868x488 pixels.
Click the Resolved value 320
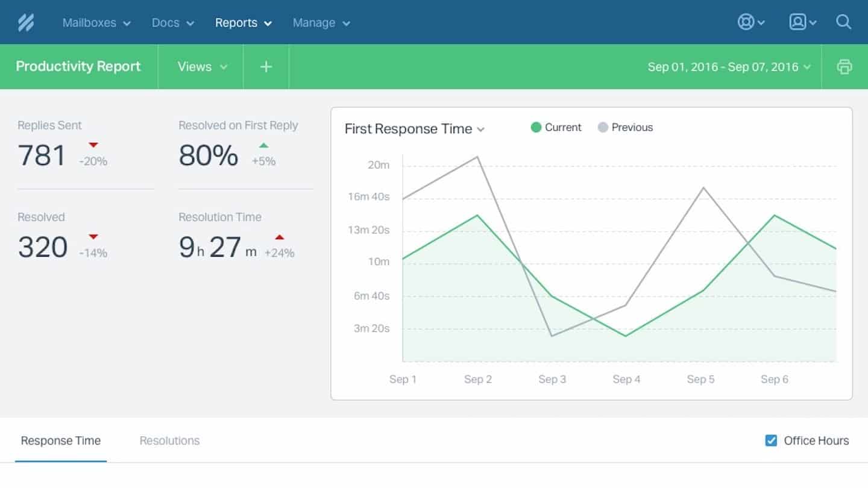coord(43,247)
